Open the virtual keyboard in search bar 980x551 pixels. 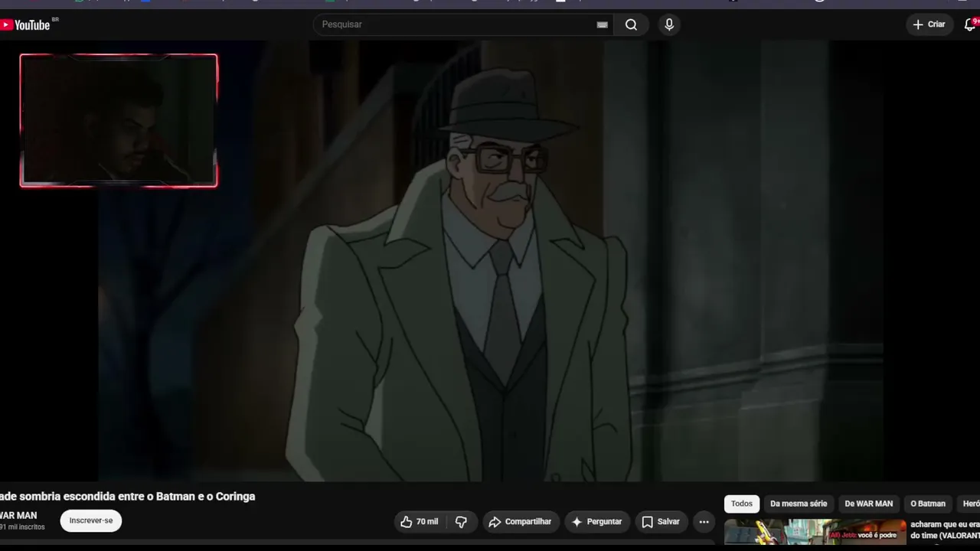pyautogui.click(x=603, y=24)
